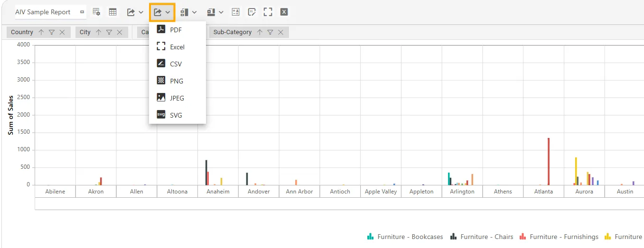Open filter for Sub-Category field
The image size is (644, 248).
[x=270, y=32]
